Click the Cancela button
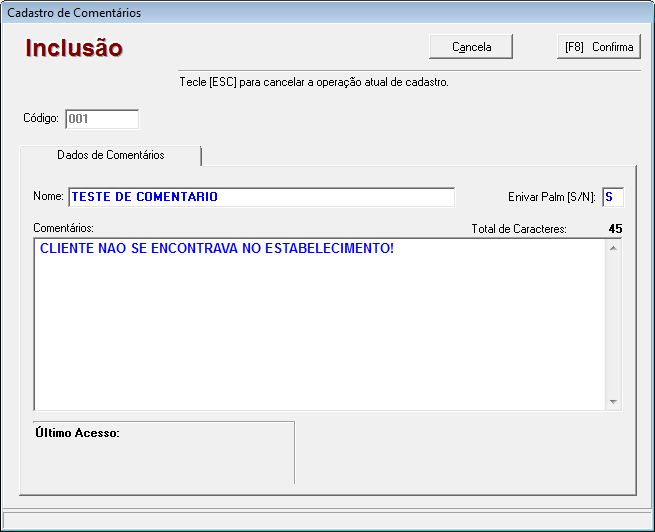The image size is (655, 532). pyautogui.click(x=471, y=47)
